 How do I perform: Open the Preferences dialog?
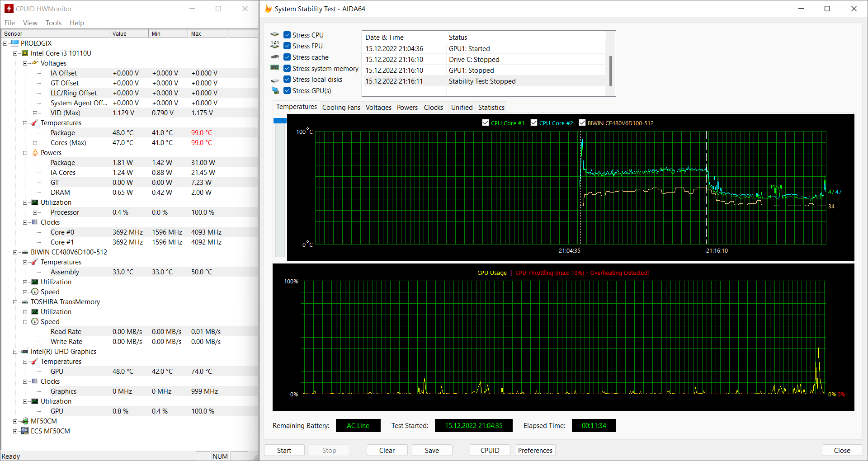point(535,450)
